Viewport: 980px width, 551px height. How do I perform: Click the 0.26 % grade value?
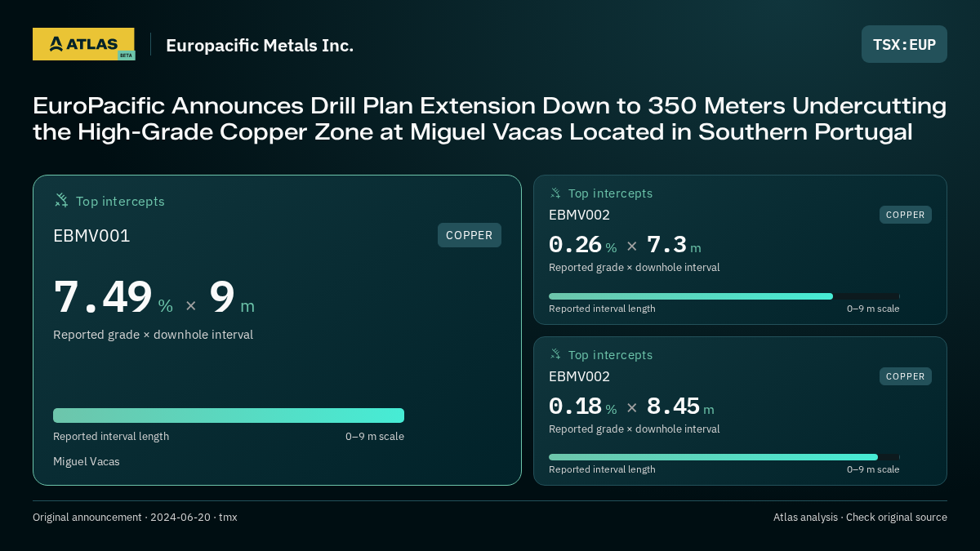pos(583,245)
